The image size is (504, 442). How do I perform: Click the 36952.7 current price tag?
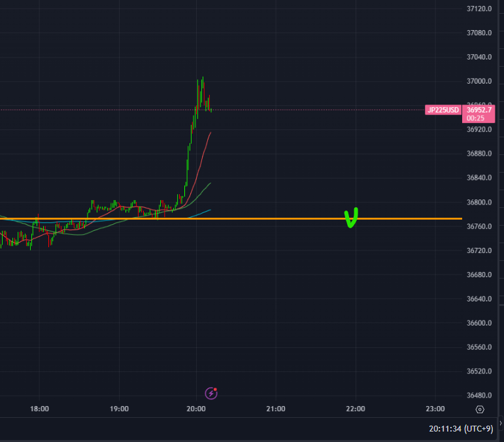coord(479,110)
